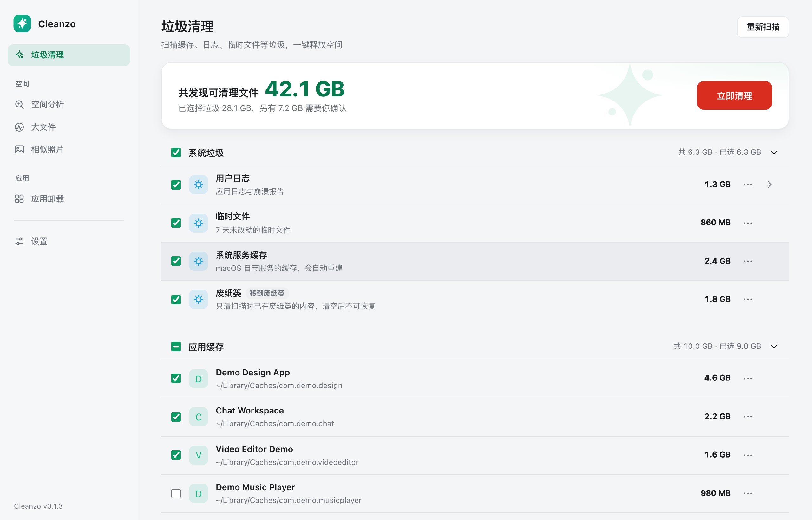Collapse the 系统垃圾 section chevron
812x520 pixels.
[774, 153]
